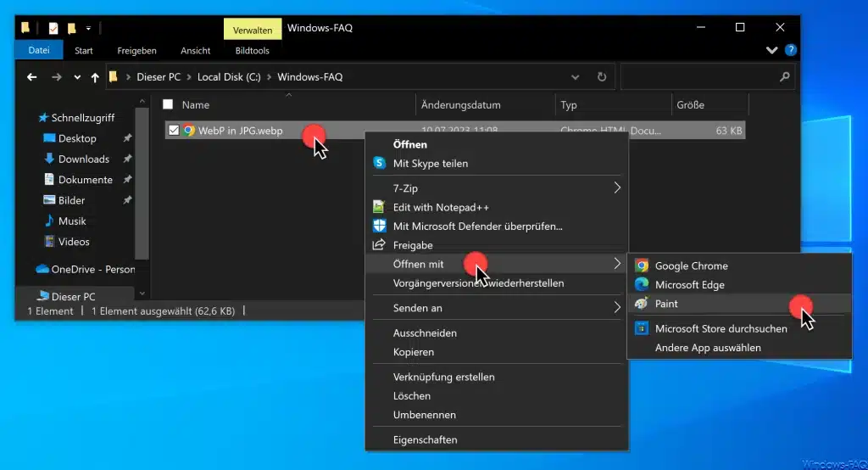The width and height of the screenshot is (868, 470).
Task: Click the search magnifier icon
Action: (784, 77)
